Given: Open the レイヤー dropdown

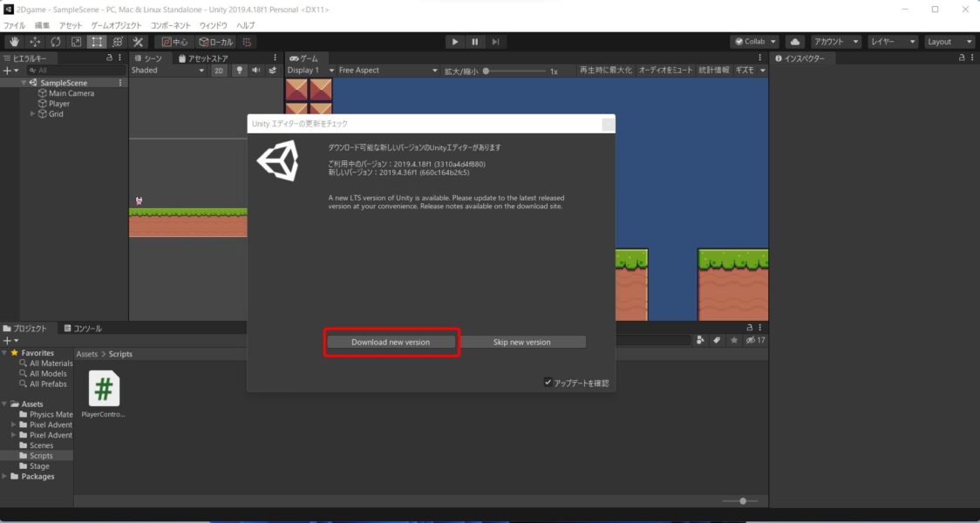Looking at the screenshot, I should tap(893, 42).
